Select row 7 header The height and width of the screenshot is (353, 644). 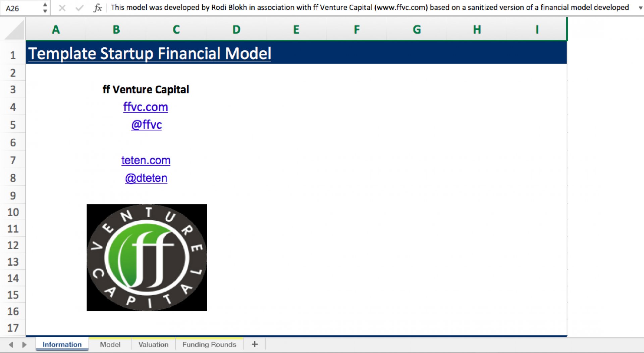point(13,160)
